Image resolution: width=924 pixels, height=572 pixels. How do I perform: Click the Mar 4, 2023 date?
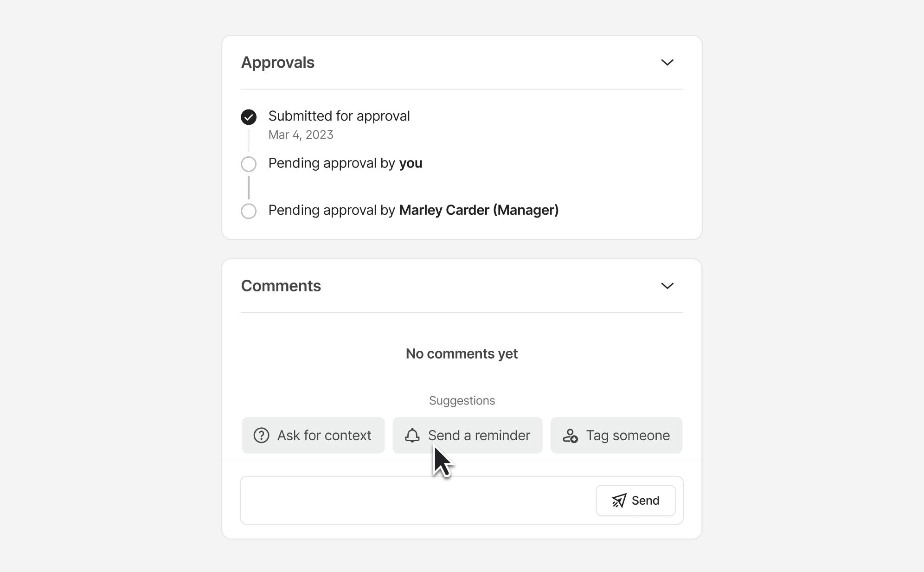coord(301,135)
